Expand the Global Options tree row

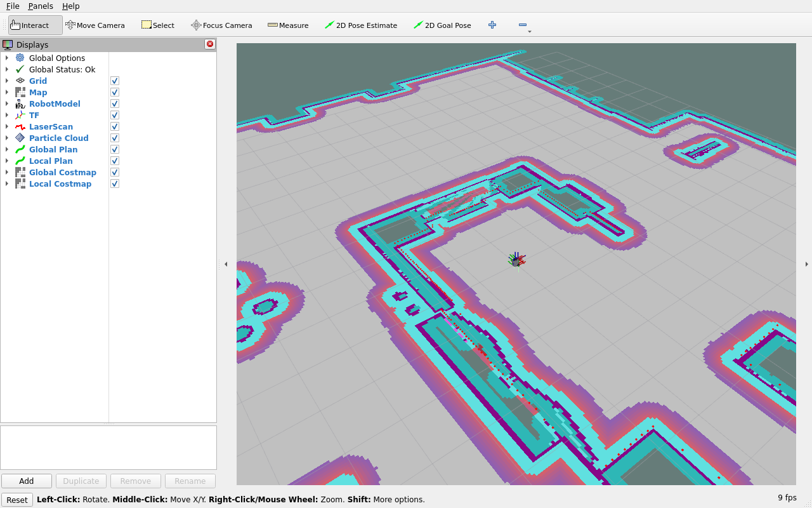tap(7, 58)
